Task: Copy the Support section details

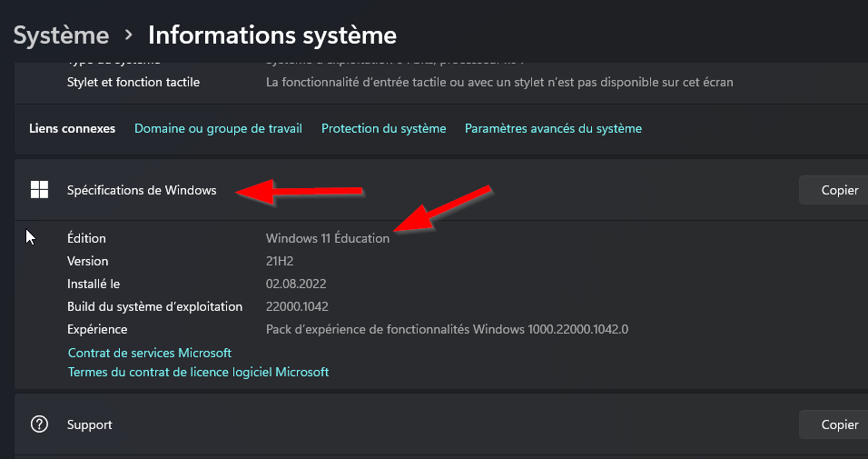Action: coord(835,424)
